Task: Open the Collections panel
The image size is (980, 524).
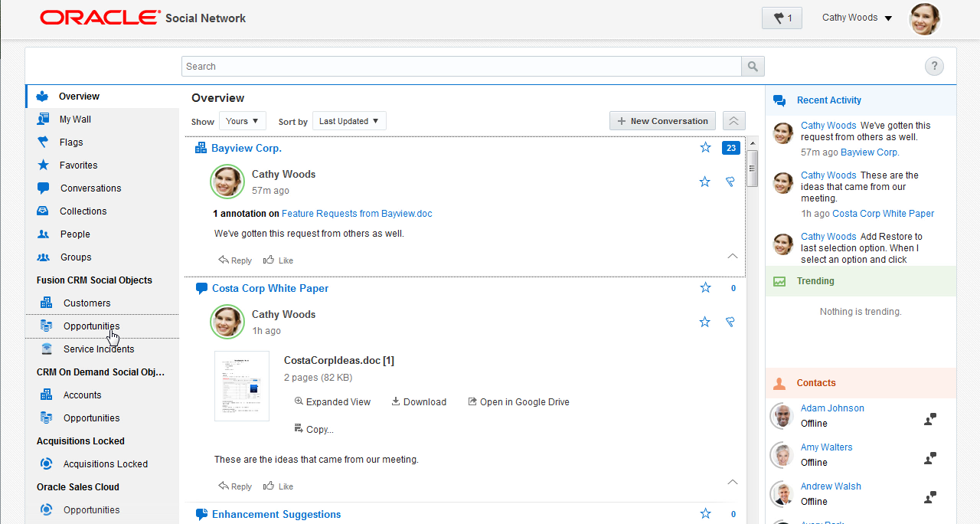Action: point(81,211)
